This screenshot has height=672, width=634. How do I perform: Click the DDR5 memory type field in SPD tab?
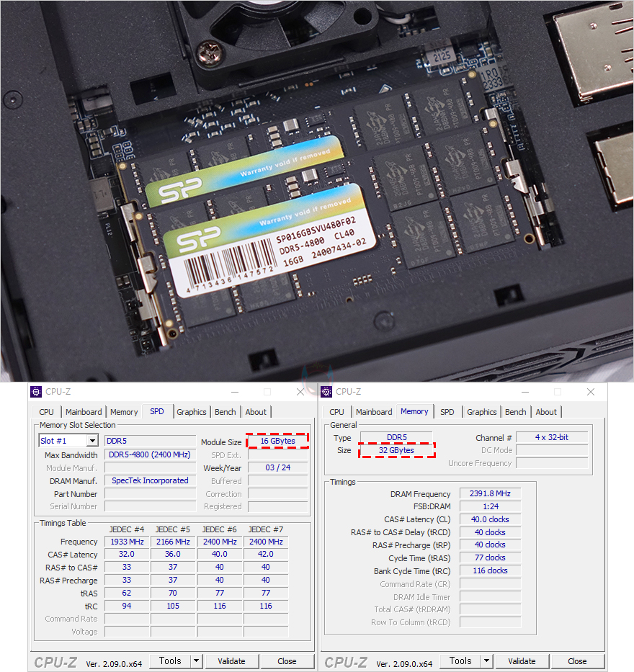150,441
